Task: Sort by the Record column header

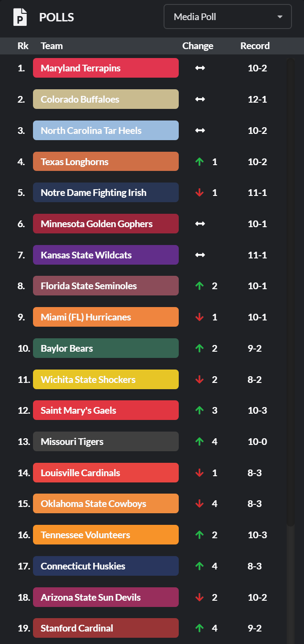Action: click(x=255, y=46)
